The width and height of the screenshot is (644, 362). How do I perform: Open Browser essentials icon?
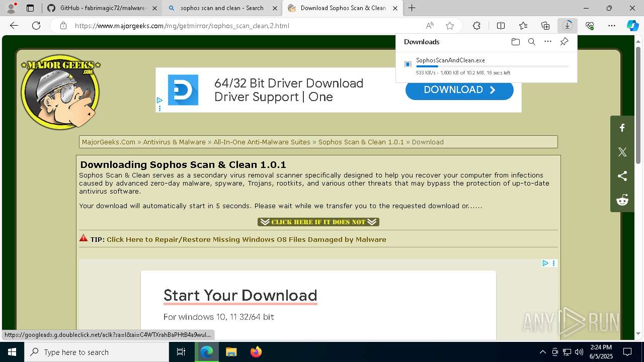tap(590, 26)
